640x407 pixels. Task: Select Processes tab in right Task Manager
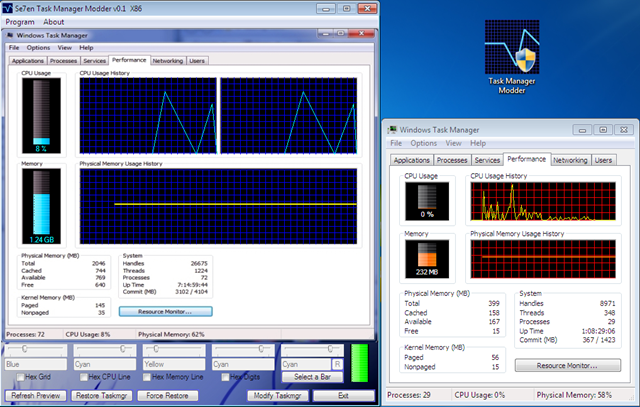[451, 160]
